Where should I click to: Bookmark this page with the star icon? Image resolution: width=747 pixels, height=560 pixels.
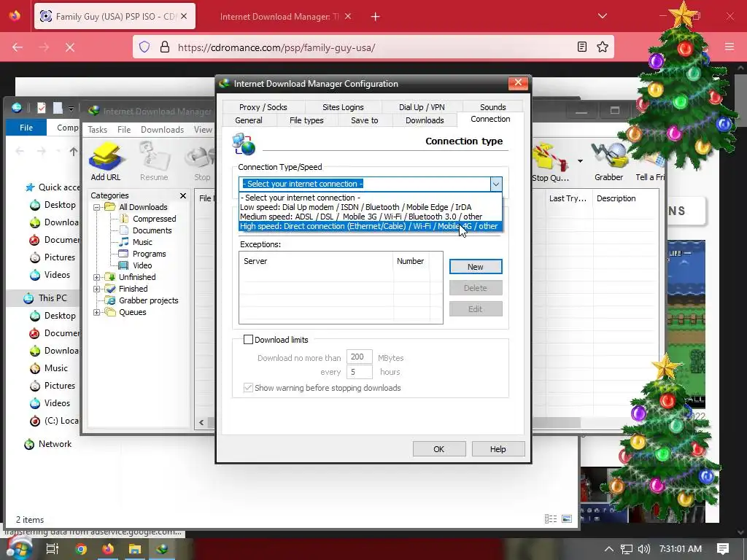coord(602,47)
